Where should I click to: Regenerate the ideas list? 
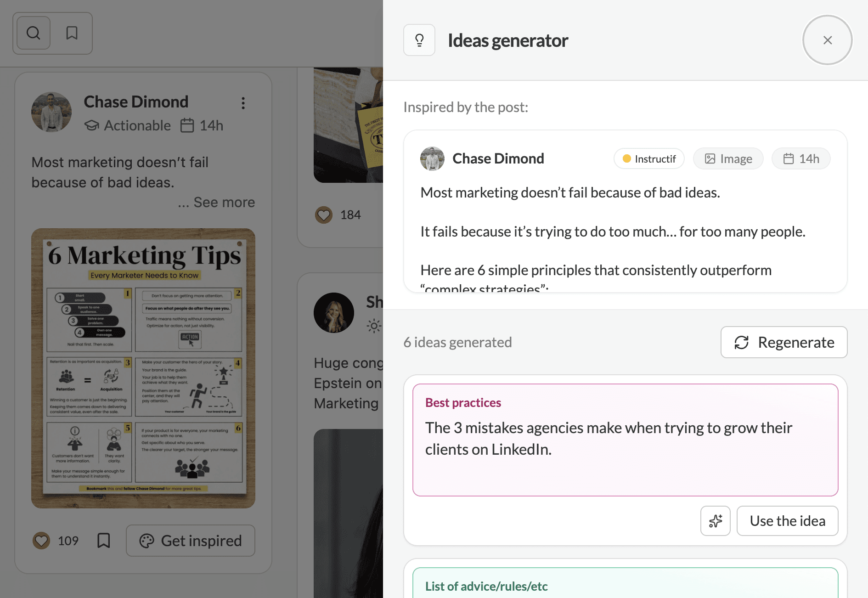tap(784, 342)
